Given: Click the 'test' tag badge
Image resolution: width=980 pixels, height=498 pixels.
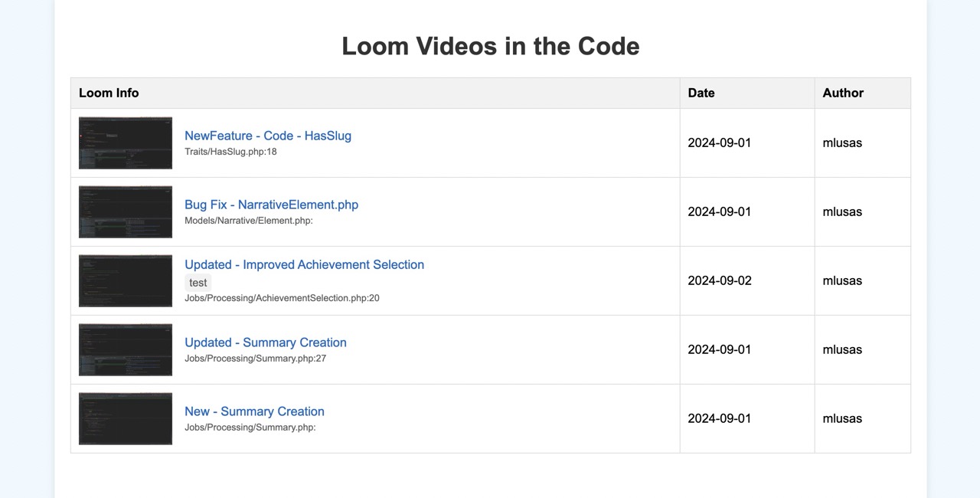Looking at the screenshot, I should (x=198, y=283).
